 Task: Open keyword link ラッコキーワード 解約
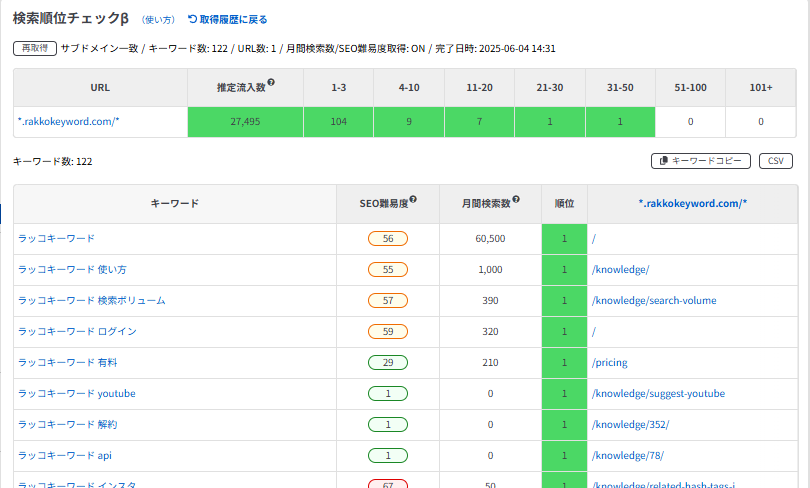click(x=68, y=424)
